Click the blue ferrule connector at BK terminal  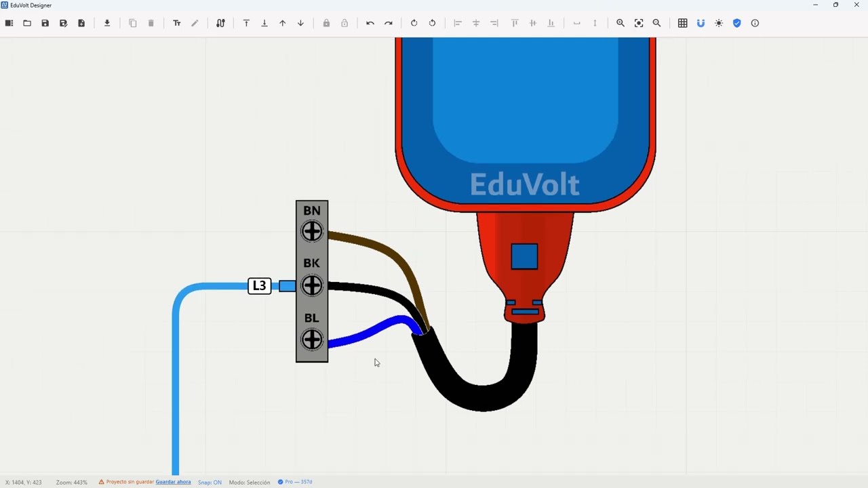287,286
